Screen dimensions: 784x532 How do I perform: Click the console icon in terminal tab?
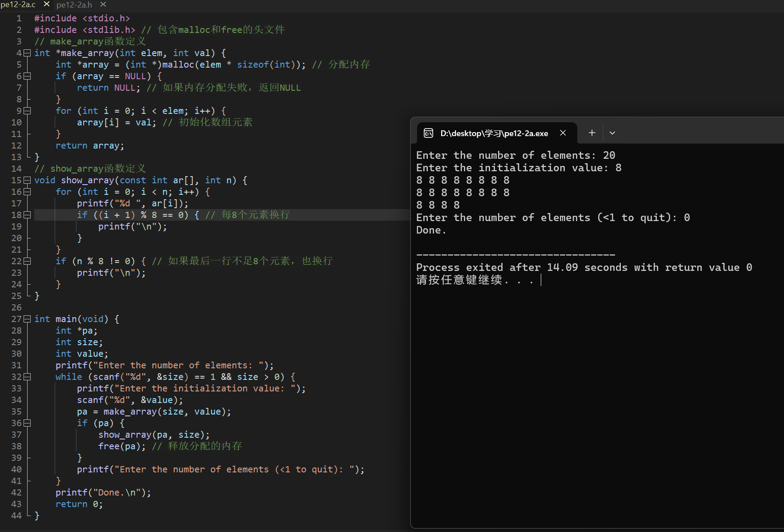point(428,133)
